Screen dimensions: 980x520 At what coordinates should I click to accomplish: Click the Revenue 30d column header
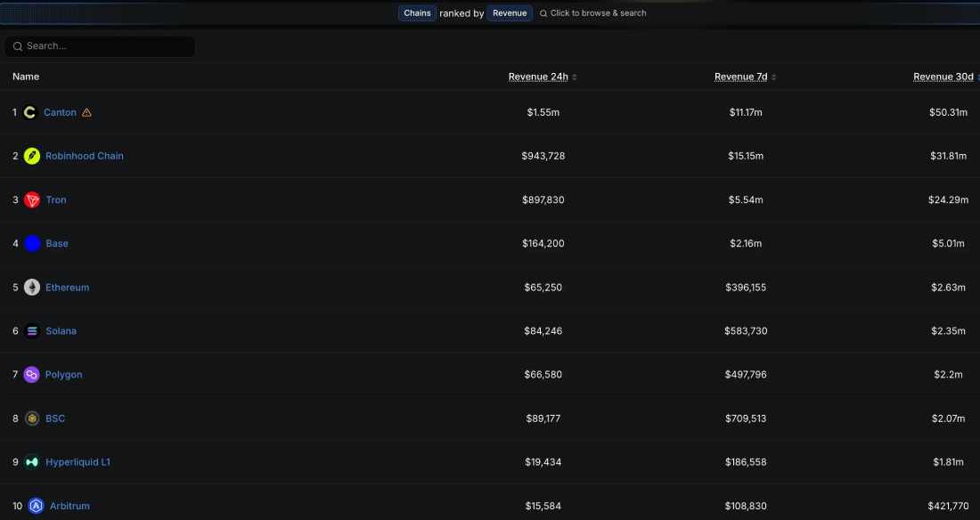[943, 77]
